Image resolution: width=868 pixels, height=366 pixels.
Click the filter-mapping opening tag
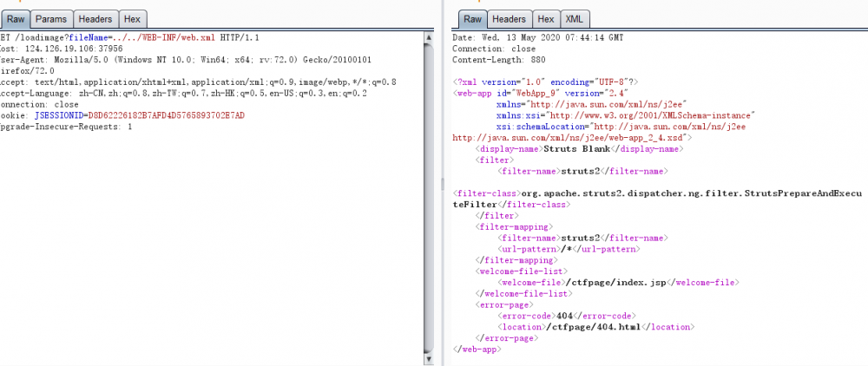pyautogui.click(x=514, y=226)
